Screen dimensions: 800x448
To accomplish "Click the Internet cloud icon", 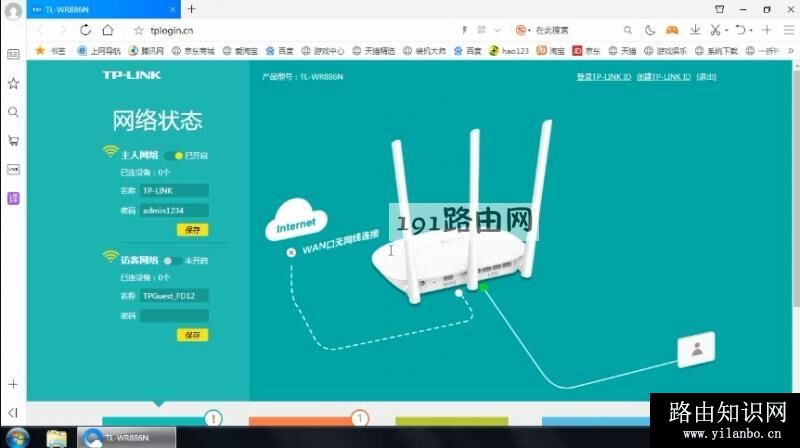I will [x=296, y=220].
